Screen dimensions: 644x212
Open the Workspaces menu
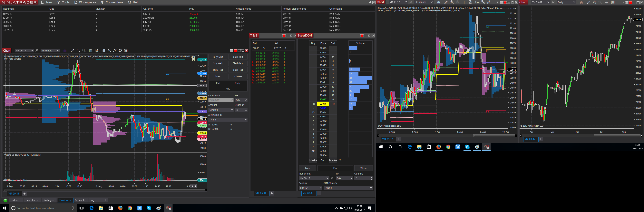click(85, 2)
